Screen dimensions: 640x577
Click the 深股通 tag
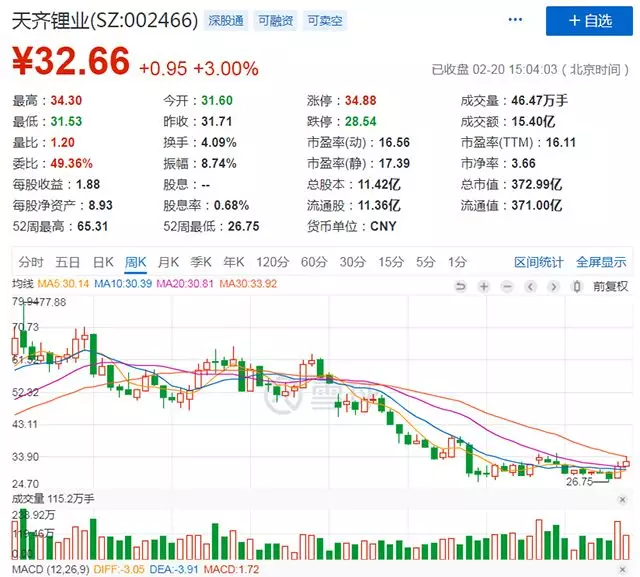coord(226,20)
